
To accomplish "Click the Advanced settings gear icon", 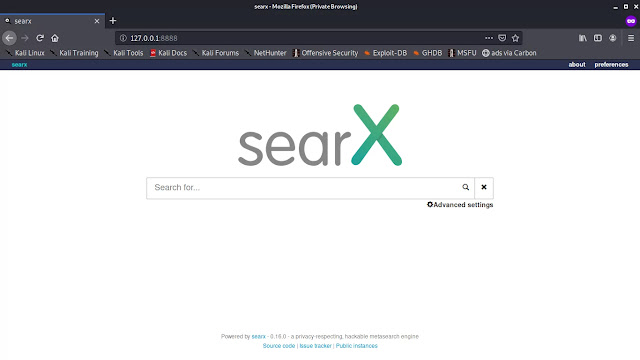I will pos(430,204).
